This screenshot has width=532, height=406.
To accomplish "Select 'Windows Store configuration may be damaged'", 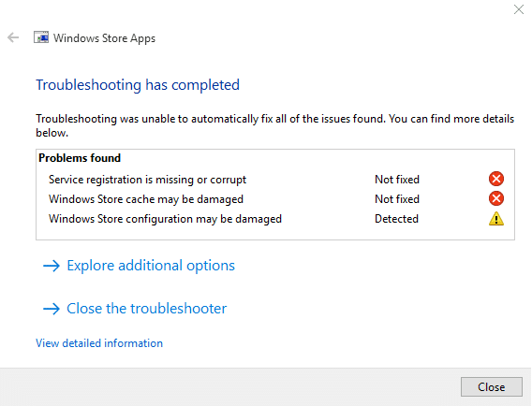I will point(165,219).
